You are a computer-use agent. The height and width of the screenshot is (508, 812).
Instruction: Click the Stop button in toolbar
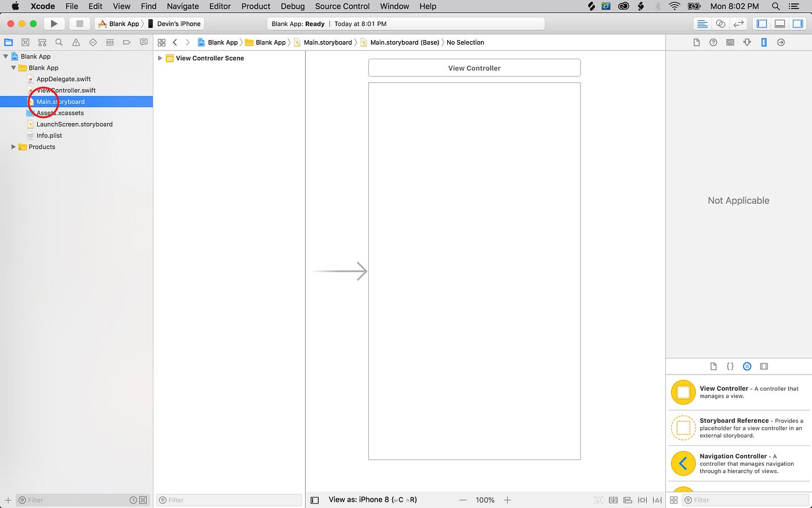pyautogui.click(x=79, y=24)
